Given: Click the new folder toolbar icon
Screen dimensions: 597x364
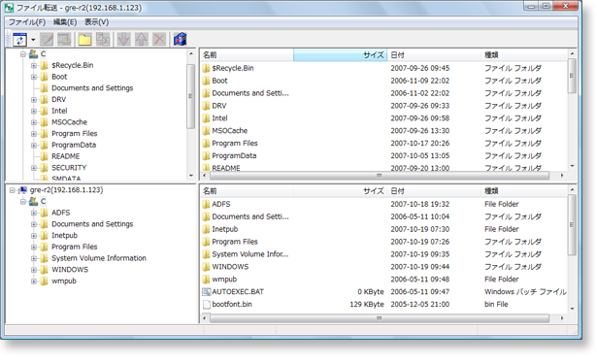Looking at the screenshot, I should pyautogui.click(x=84, y=39).
